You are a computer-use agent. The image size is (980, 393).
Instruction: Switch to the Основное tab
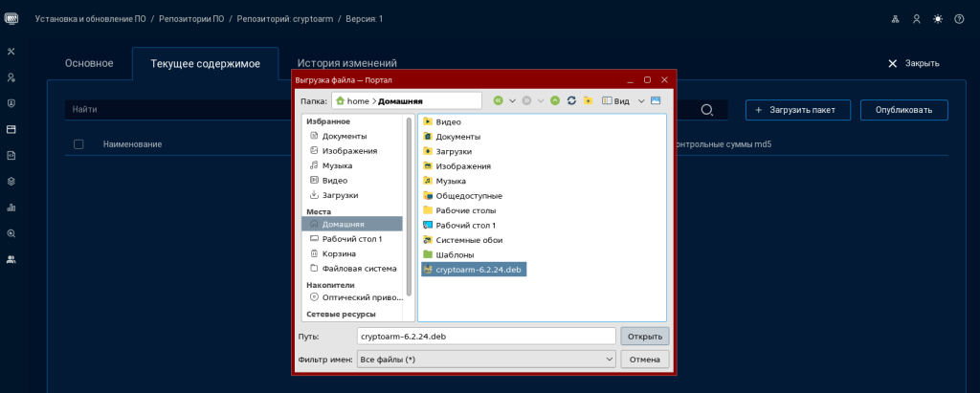89,64
